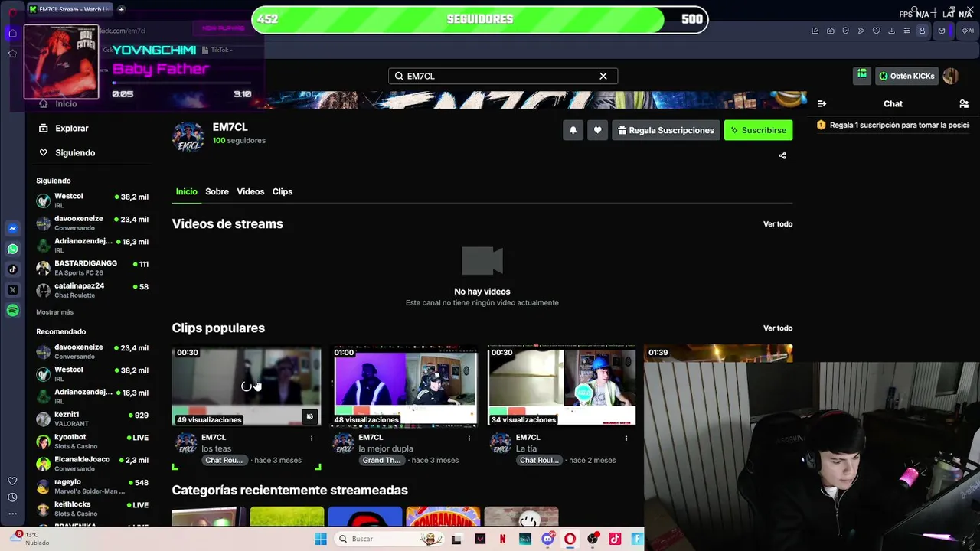
Task: Open the Windows Start menu
Action: [321, 539]
